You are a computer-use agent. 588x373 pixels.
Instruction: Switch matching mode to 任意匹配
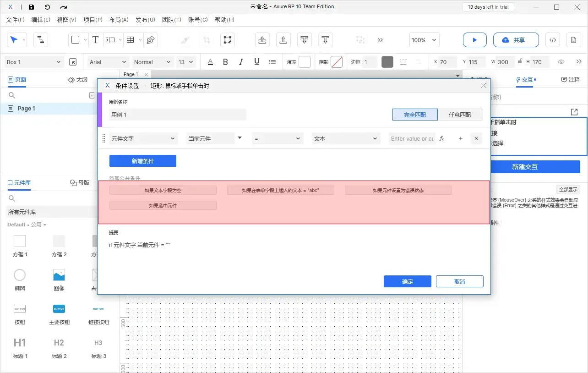[461, 115]
